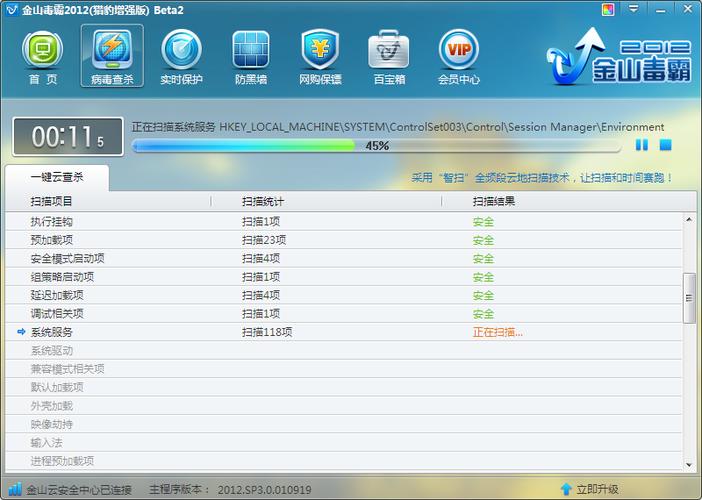Select the 执行挂钩 row
The width and height of the screenshot is (702, 500).
pyautogui.click(x=344, y=222)
